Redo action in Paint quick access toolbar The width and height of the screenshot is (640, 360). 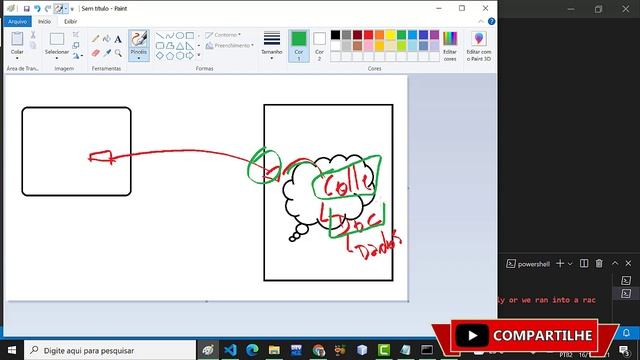tap(48, 9)
